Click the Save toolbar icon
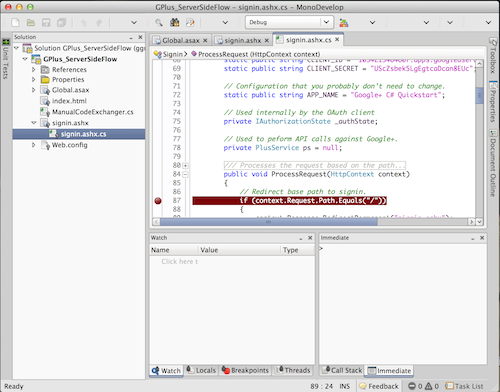This screenshot has height=392, width=500. [46, 22]
